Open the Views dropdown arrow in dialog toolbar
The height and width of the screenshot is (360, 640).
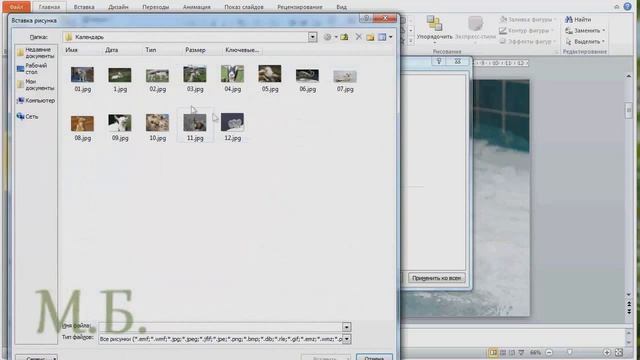pyautogui.click(x=391, y=37)
